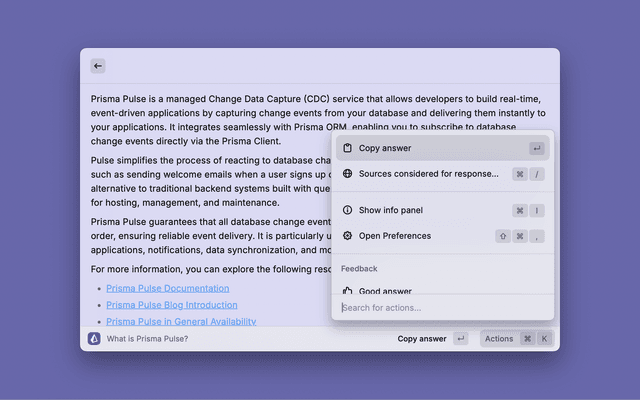The image size is (640, 400).
Task: Click the AI chat icon in the bottom bar
Action: coord(93,339)
